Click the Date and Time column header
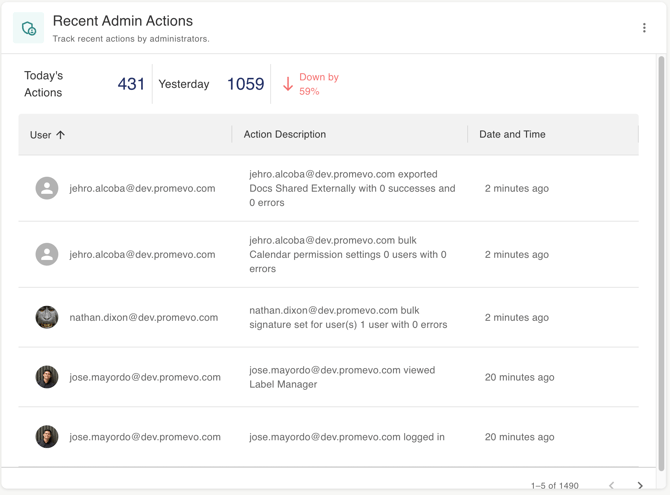Viewport: 670px width, 495px height. pyautogui.click(x=512, y=134)
